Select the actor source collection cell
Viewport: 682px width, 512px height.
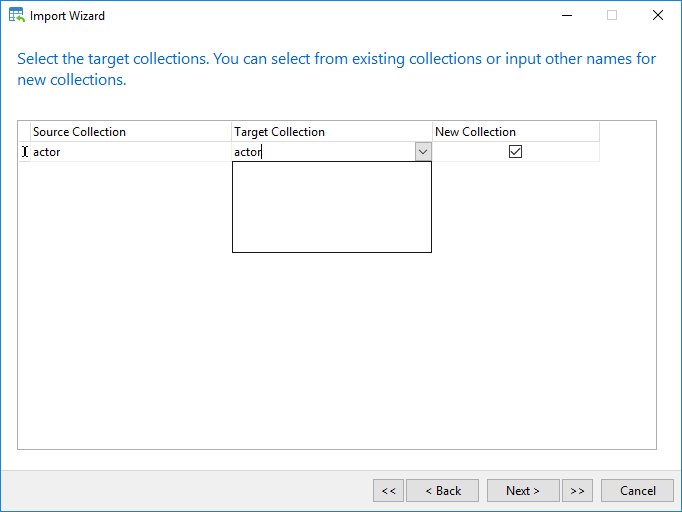pyautogui.click(x=130, y=152)
